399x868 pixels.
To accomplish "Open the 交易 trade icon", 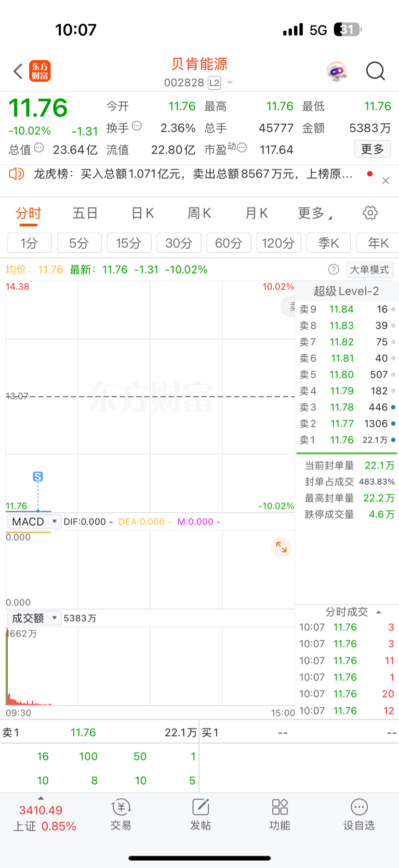I will 121,814.
